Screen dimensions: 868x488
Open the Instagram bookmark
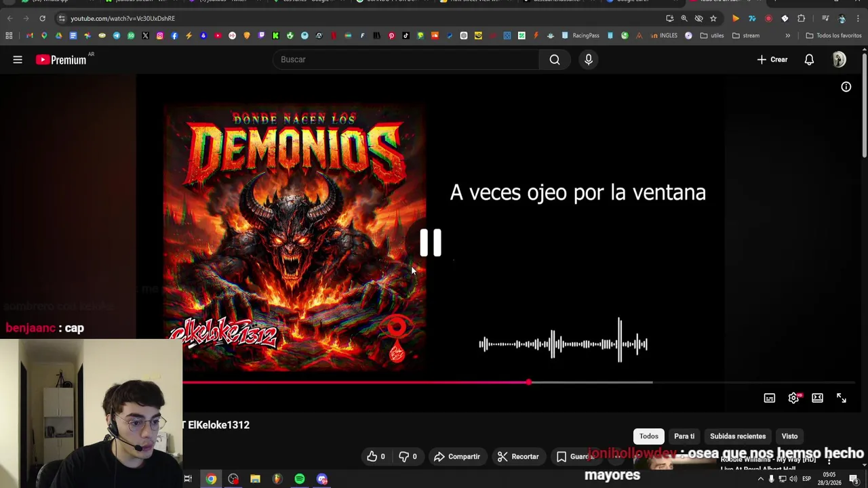pos(160,35)
